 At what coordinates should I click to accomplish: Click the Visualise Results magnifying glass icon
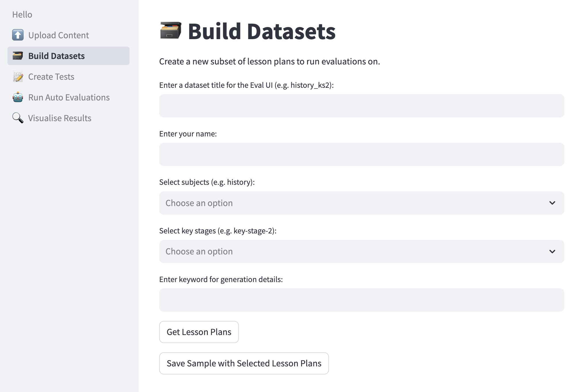18,118
